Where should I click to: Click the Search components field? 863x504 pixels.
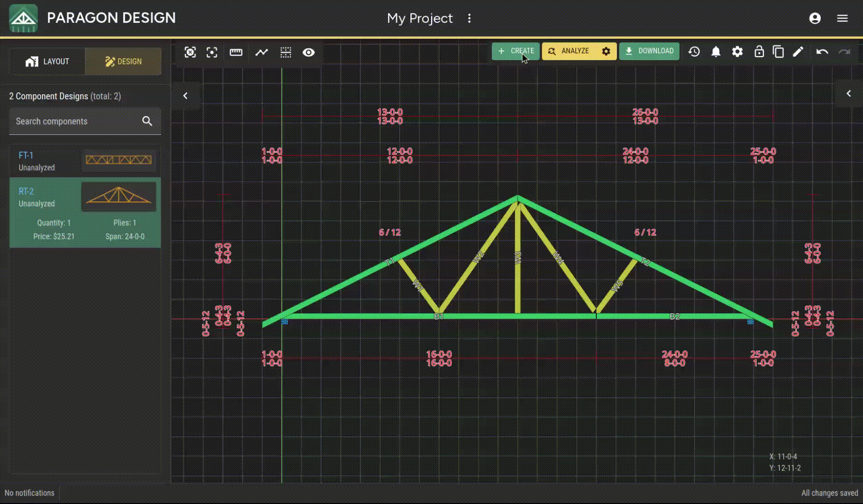[75, 121]
